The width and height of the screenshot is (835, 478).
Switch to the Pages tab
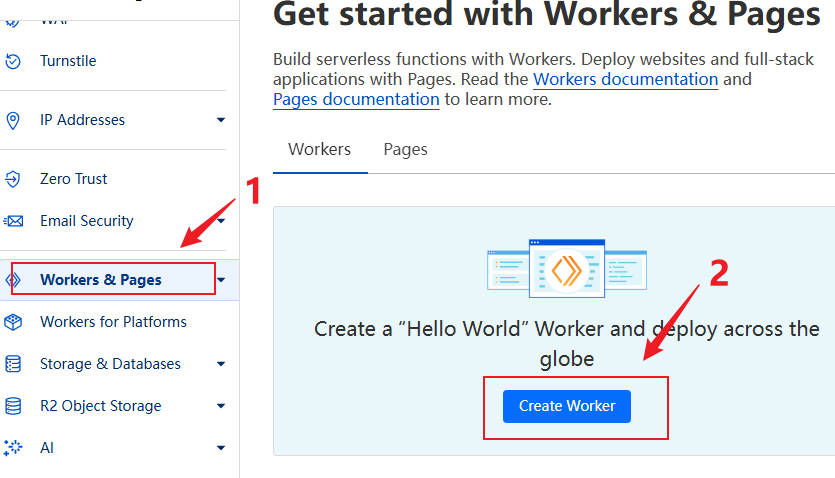click(x=405, y=150)
